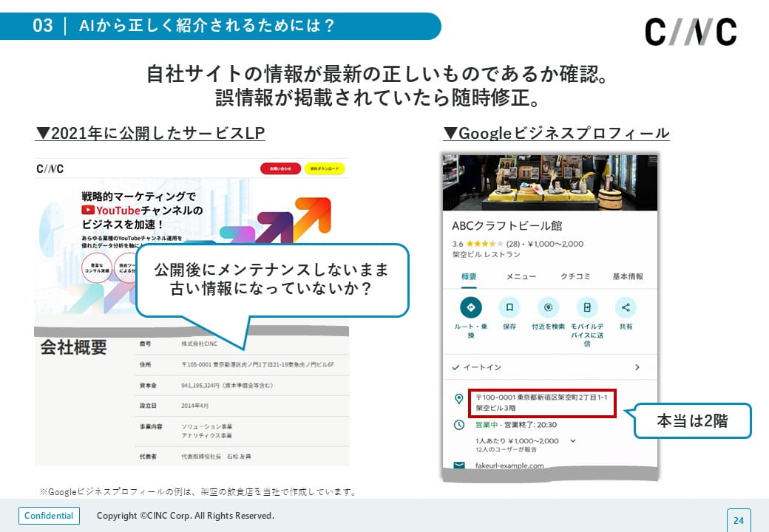
Task: Click the Save bookmark icon
Action: 509,307
